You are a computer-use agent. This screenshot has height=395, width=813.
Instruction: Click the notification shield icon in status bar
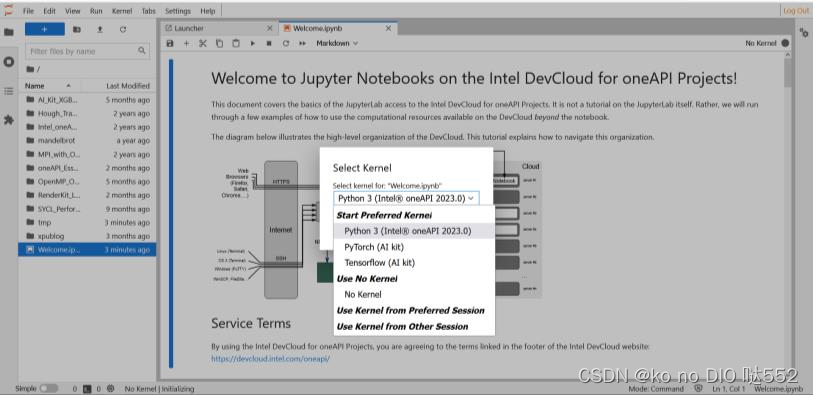pos(698,388)
